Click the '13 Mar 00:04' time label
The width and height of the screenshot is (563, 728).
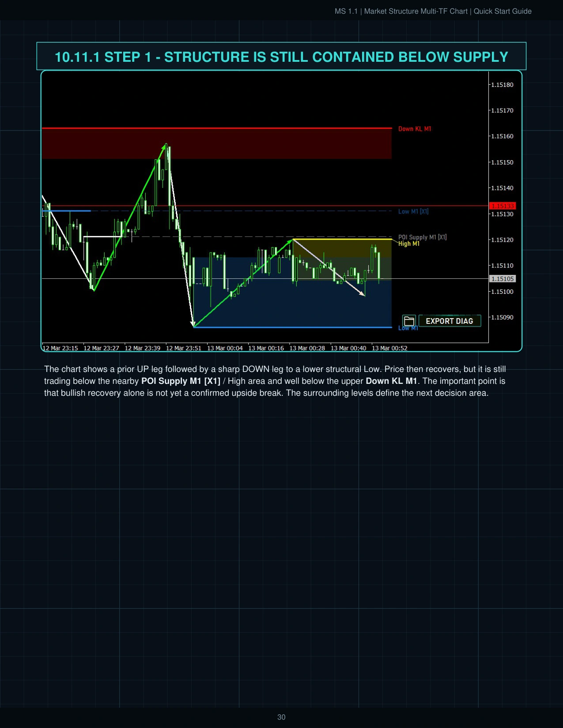click(225, 348)
